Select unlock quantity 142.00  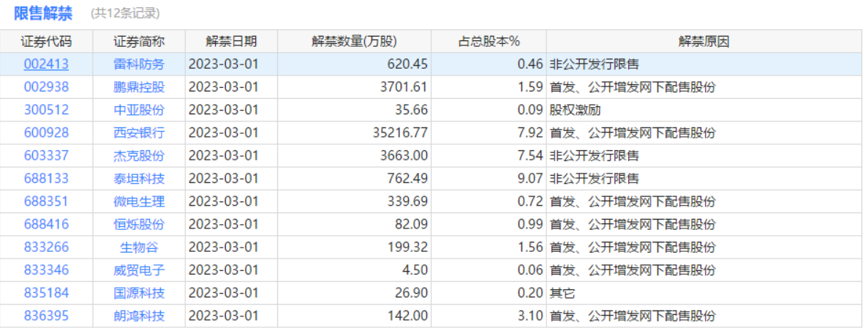[407, 316]
